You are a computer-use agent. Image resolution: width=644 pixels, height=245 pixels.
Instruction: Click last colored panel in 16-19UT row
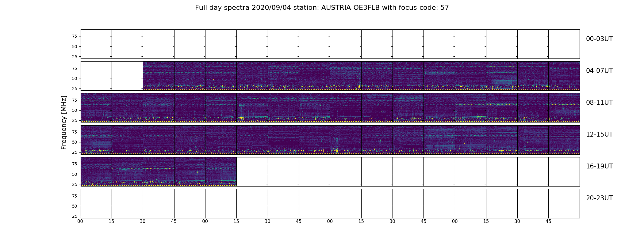click(221, 171)
